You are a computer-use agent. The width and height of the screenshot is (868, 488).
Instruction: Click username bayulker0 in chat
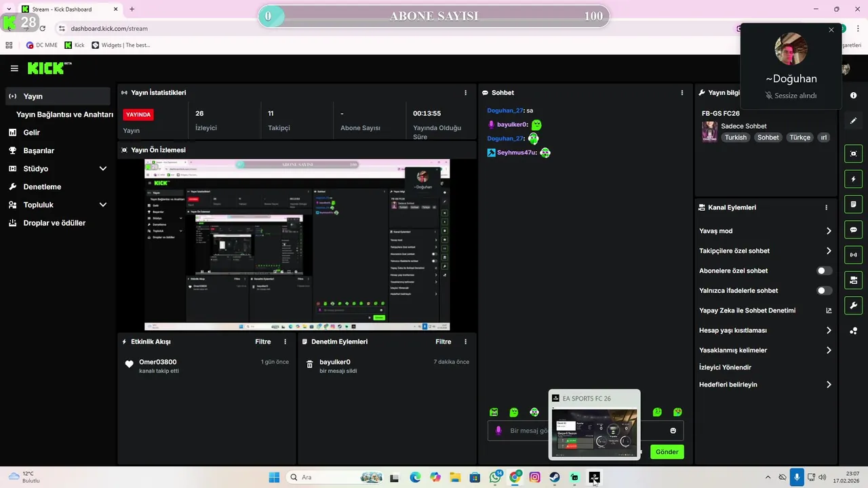(511, 125)
